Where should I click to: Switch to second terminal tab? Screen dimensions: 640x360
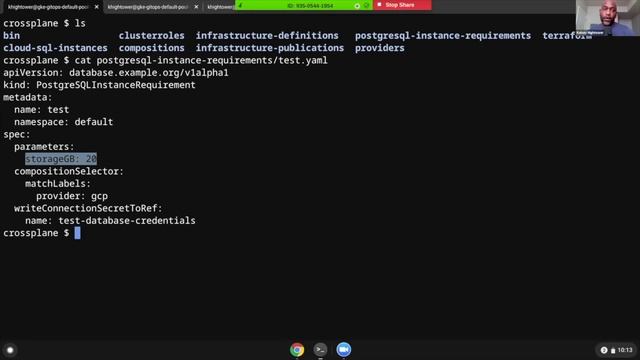point(148,7)
